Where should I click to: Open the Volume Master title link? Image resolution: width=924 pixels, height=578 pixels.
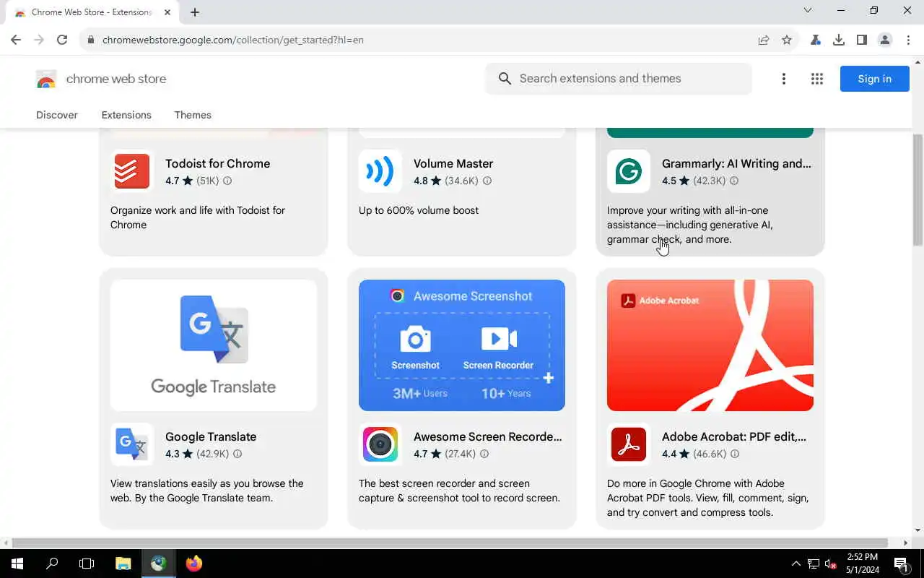coord(453,163)
